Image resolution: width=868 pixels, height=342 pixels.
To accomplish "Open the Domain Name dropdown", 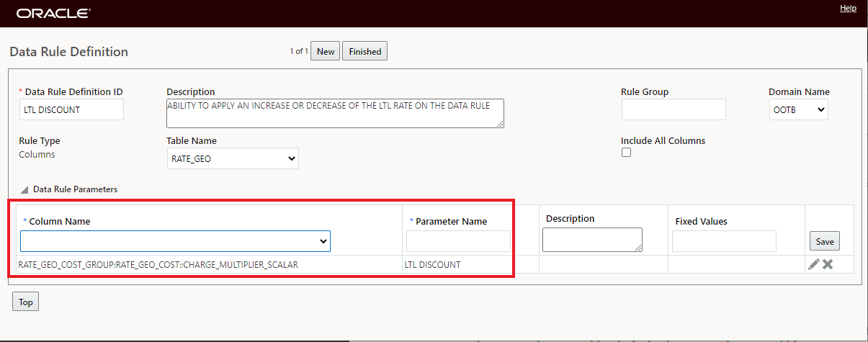I will [798, 109].
